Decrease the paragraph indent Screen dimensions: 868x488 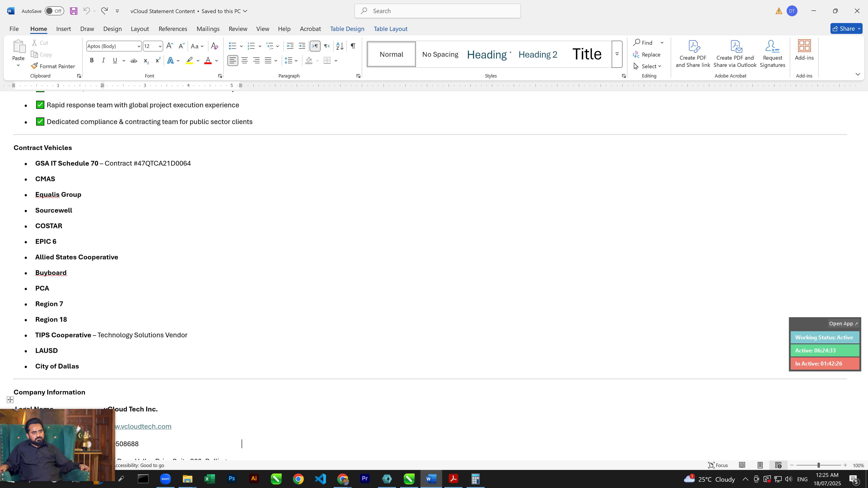(290, 46)
